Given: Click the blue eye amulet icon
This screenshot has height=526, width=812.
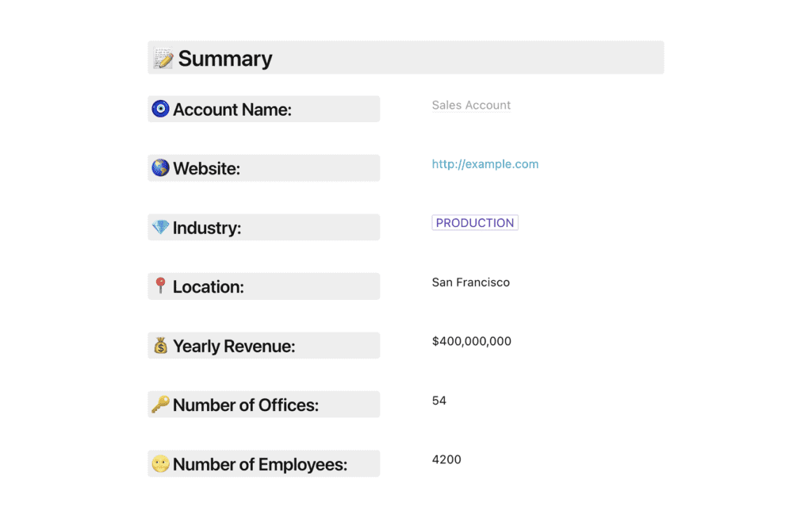Looking at the screenshot, I should tap(160, 109).
